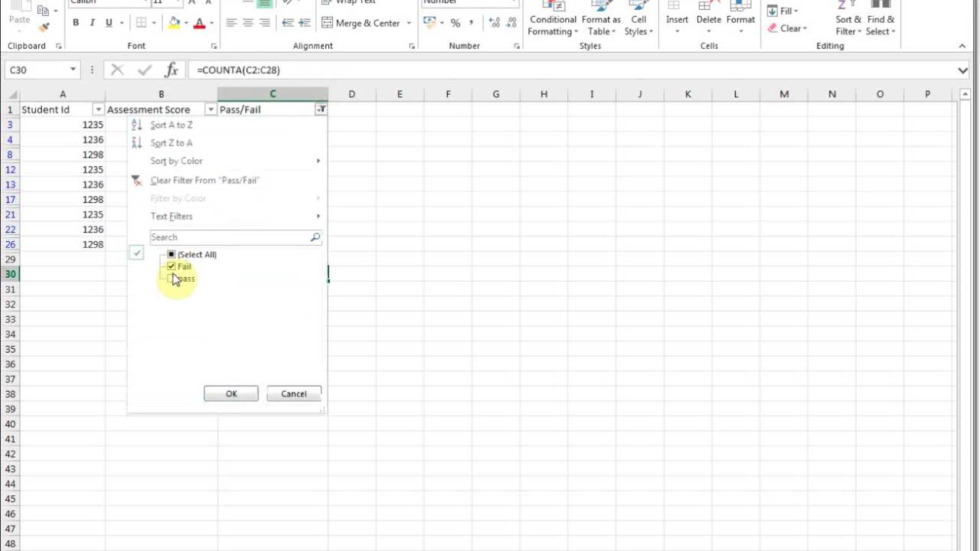Select column D header

point(351,94)
